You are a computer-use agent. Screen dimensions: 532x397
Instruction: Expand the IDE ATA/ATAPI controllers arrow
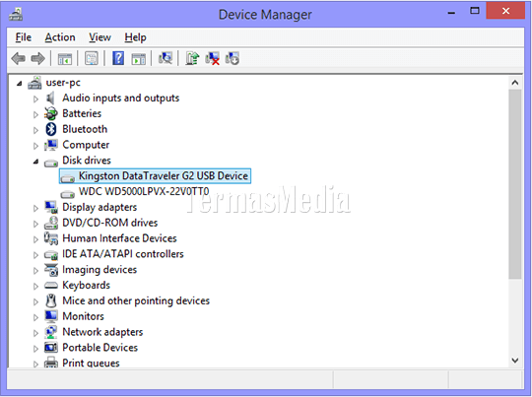click(x=35, y=255)
